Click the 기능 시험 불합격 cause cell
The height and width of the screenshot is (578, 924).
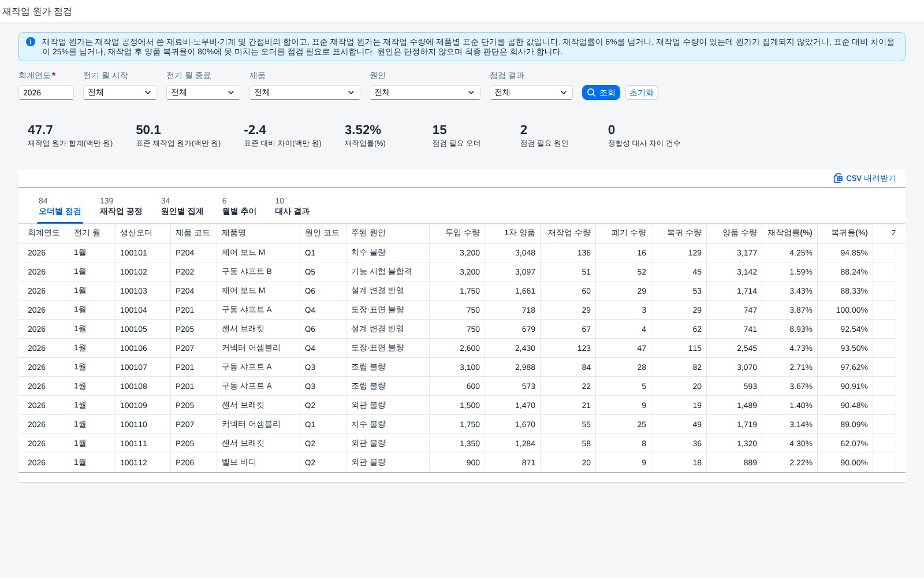(388, 272)
